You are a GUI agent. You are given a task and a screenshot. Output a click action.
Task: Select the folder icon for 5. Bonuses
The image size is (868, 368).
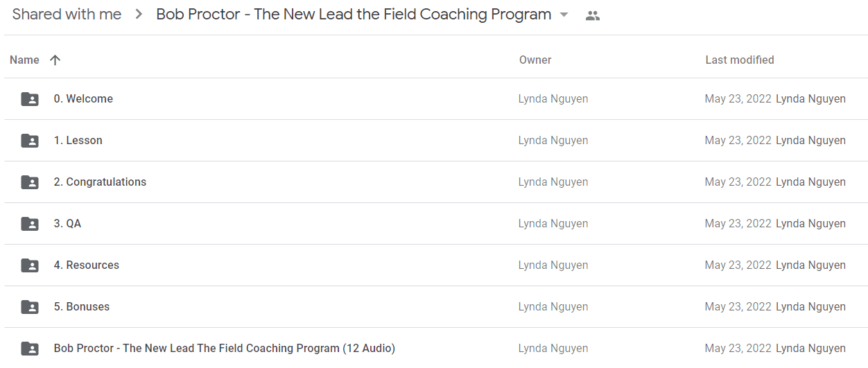(x=30, y=307)
